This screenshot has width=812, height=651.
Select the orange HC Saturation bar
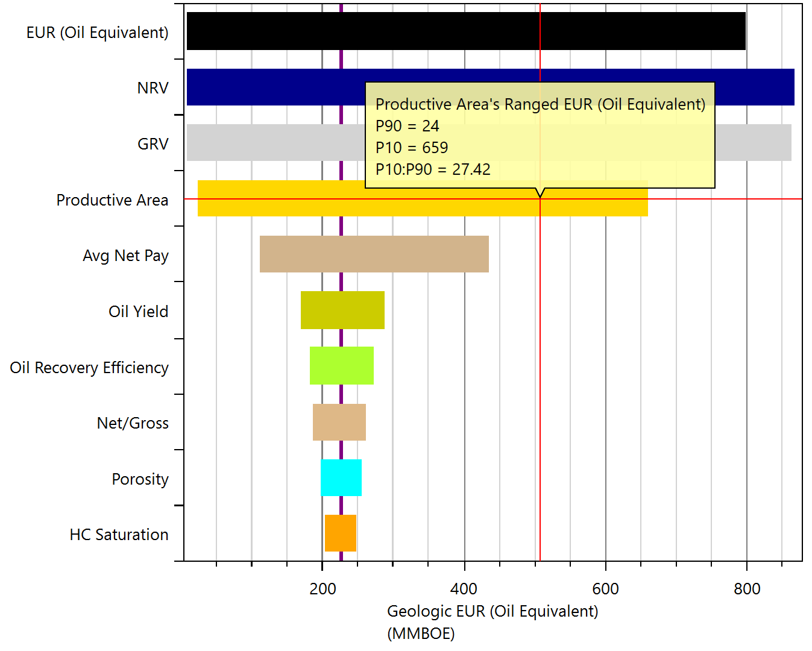(x=340, y=533)
